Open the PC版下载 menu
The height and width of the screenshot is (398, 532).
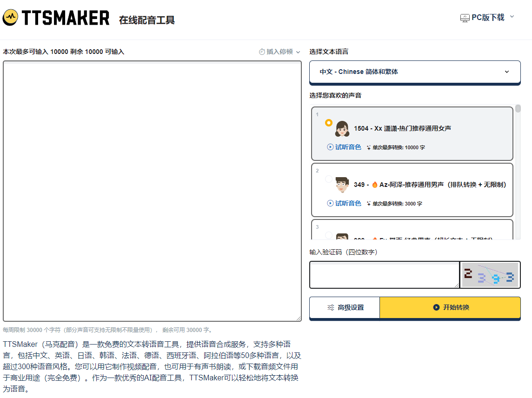click(487, 17)
